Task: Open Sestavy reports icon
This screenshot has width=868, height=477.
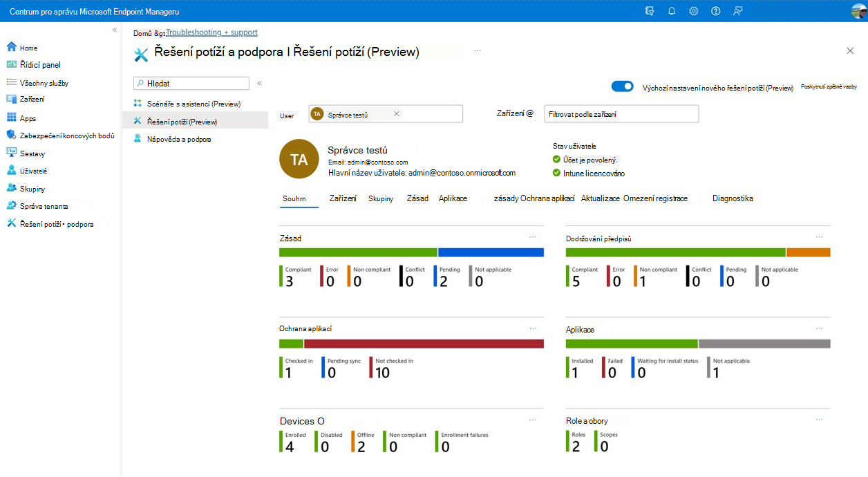Action: click(11, 153)
